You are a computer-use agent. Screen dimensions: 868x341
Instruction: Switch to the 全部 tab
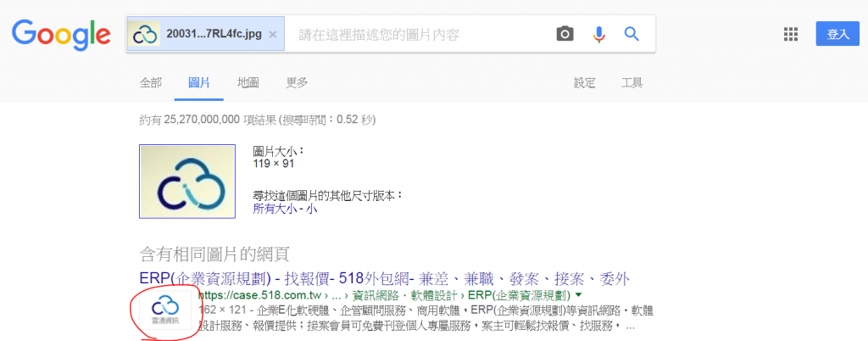coord(151,83)
